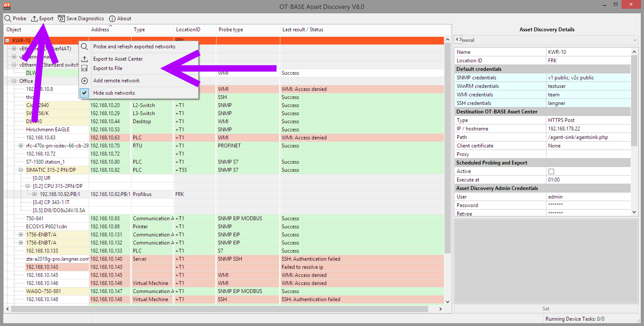Image resolution: width=644 pixels, height=326 pixels.
Task: Select the Hirschmann EAGLE row
Action: pos(224,129)
